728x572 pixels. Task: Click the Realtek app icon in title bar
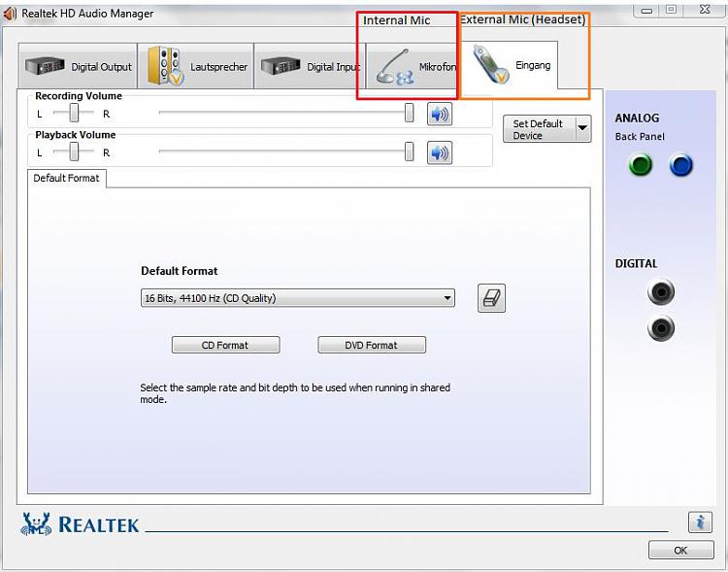10,14
